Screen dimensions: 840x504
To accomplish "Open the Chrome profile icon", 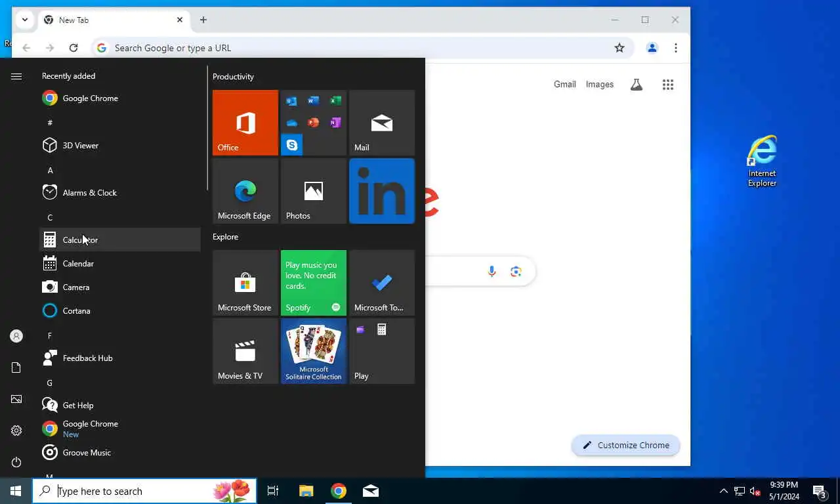I will 652,48.
